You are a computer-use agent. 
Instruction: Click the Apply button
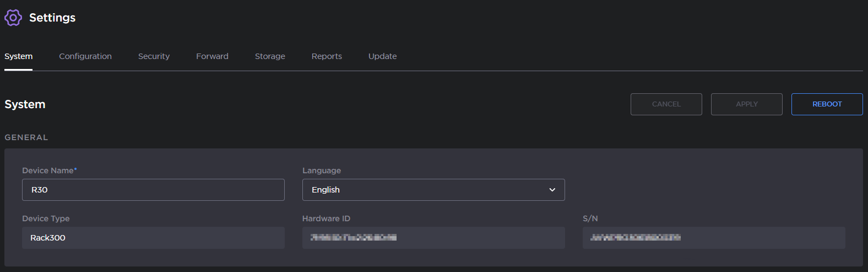[x=746, y=104]
